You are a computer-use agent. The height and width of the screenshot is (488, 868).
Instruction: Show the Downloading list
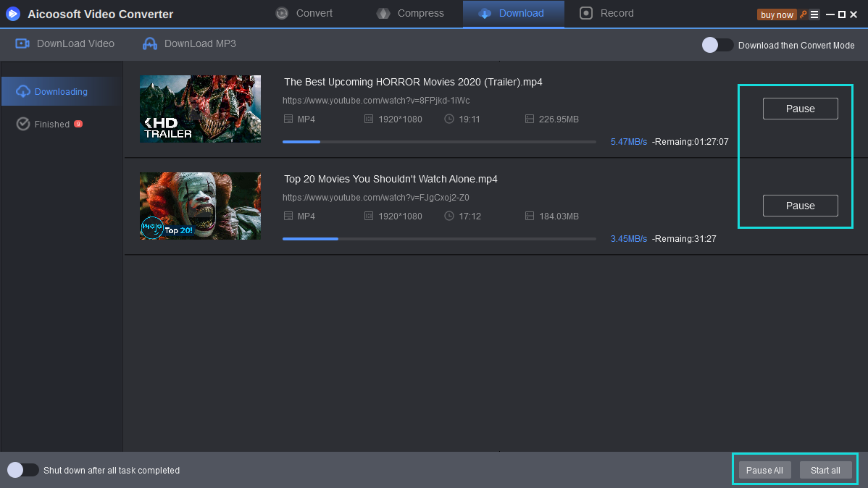(x=62, y=91)
